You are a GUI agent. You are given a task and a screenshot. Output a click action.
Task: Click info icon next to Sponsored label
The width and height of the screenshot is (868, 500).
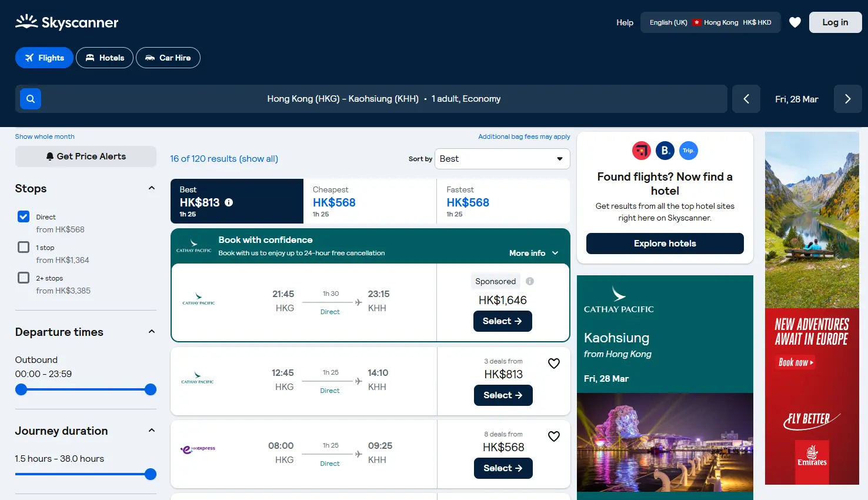(x=530, y=281)
